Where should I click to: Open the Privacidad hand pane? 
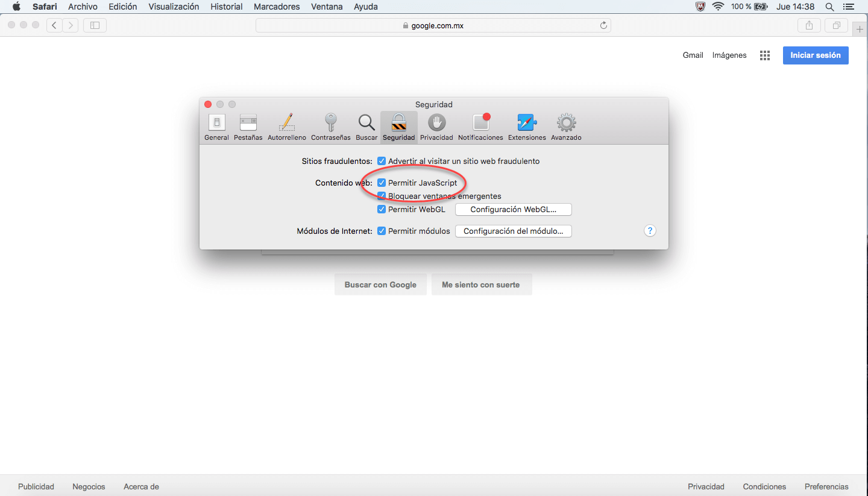(436, 127)
